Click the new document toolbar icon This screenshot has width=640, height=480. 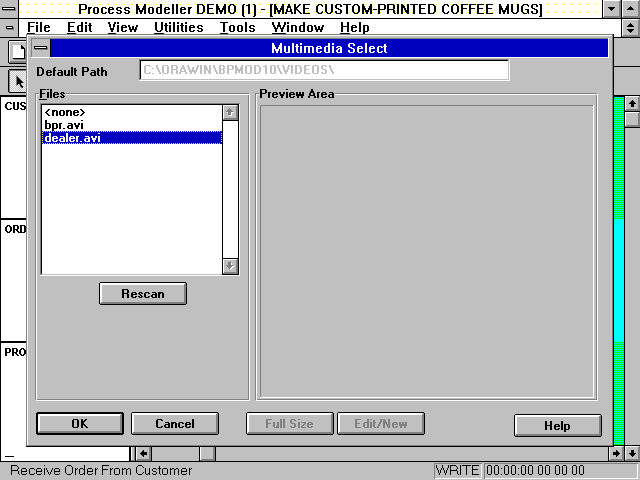tap(17, 51)
